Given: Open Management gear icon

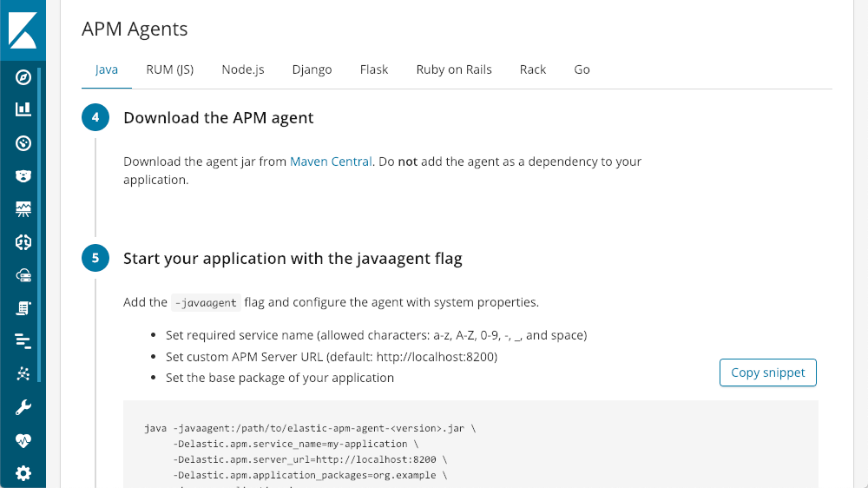Looking at the screenshot, I should 23,473.
